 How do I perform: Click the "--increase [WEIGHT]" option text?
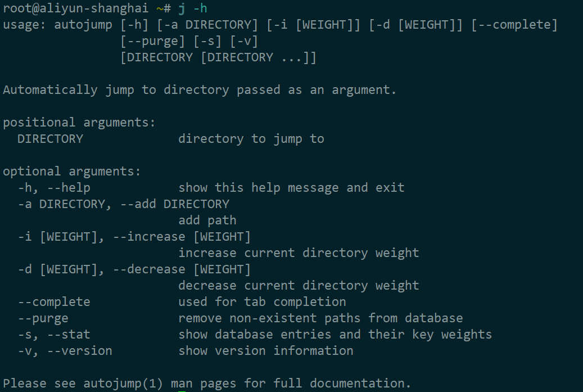[182, 237]
